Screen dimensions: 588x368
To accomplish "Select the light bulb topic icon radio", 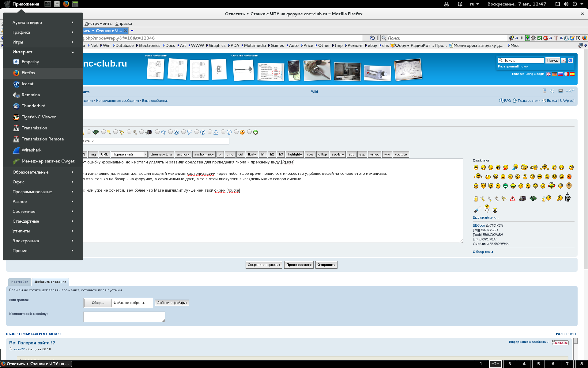I will (x=104, y=132).
